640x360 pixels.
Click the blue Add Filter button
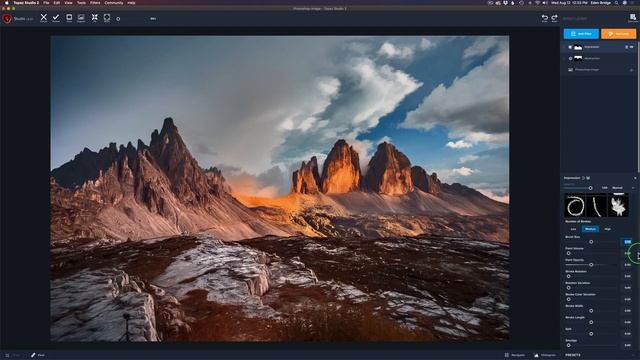pyautogui.click(x=581, y=34)
